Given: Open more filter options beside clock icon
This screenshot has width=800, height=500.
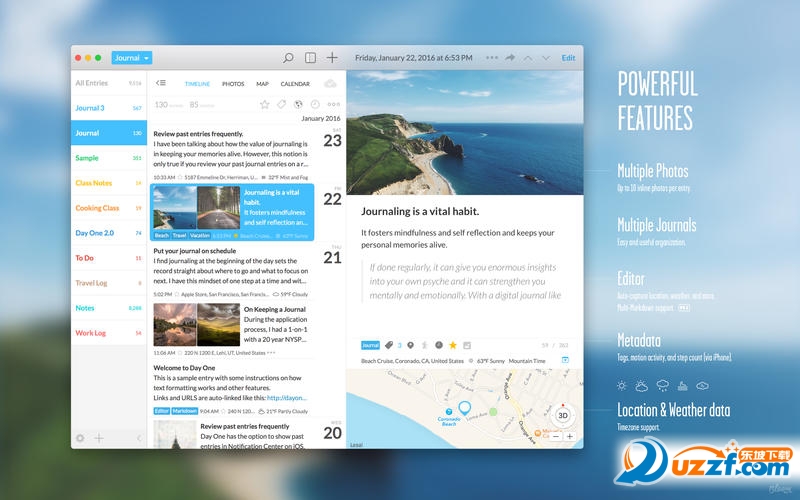Looking at the screenshot, I should [334, 104].
